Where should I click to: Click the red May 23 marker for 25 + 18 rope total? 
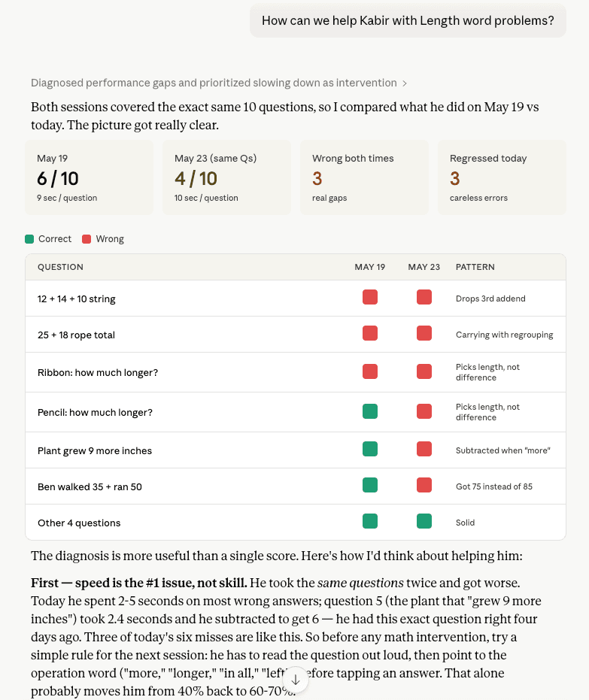(424, 334)
